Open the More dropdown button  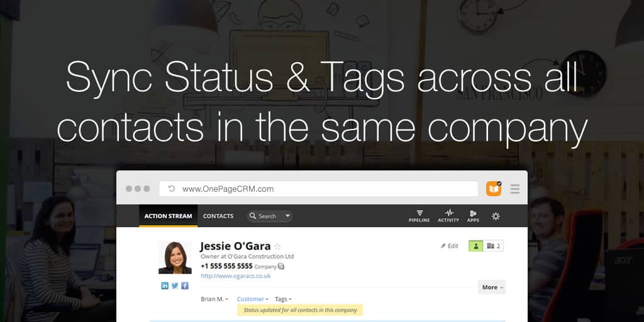point(492,287)
